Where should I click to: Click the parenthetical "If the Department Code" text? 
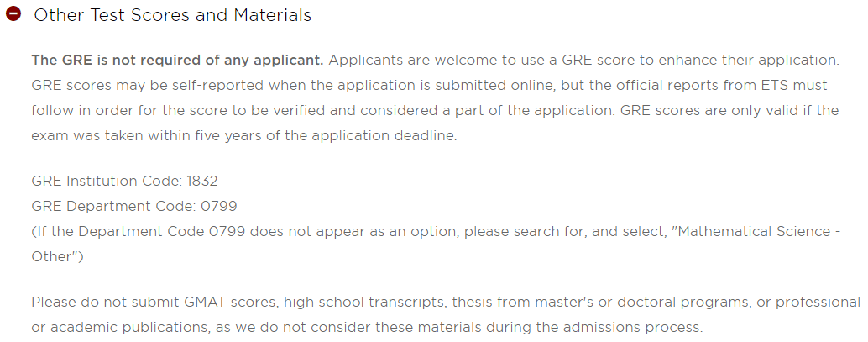point(111,231)
